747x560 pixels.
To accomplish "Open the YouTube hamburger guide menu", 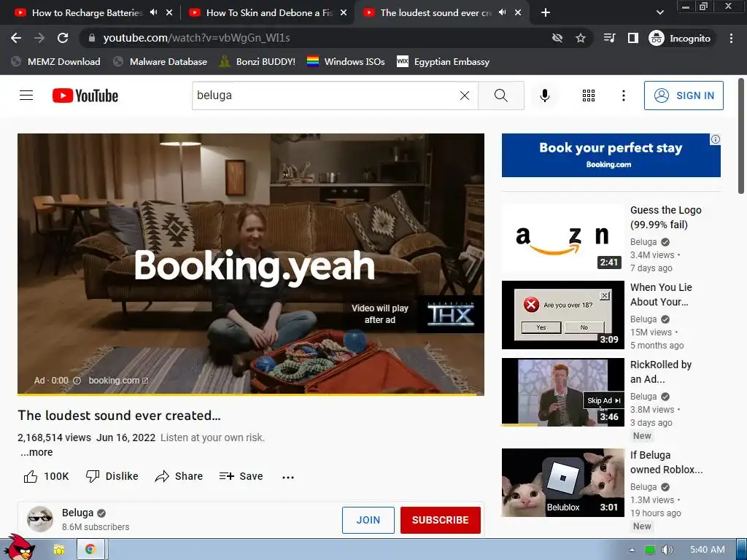I will (26, 96).
